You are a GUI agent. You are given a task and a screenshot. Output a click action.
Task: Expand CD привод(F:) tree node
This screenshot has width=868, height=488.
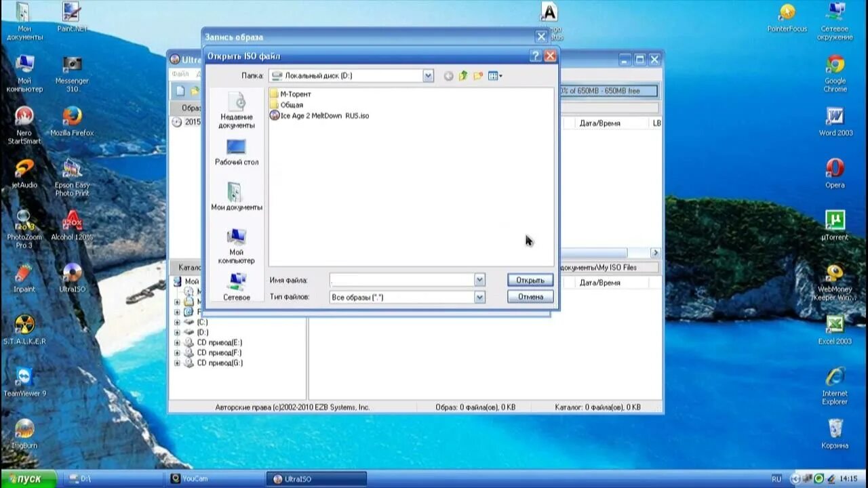click(177, 353)
